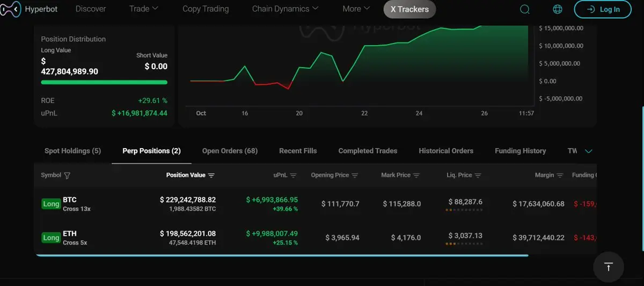The image size is (644, 286).
Task: Open the X Trackers button
Action: pyautogui.click(x=410, y=9)
